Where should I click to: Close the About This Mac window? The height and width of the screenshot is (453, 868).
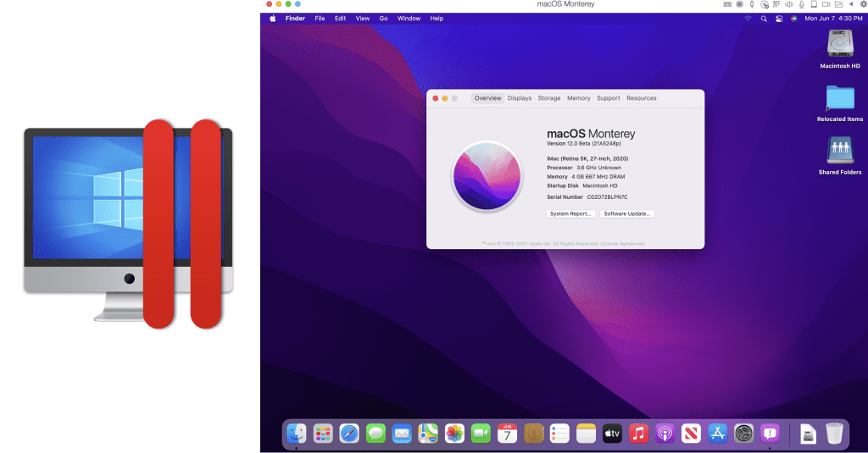[436, 98]
